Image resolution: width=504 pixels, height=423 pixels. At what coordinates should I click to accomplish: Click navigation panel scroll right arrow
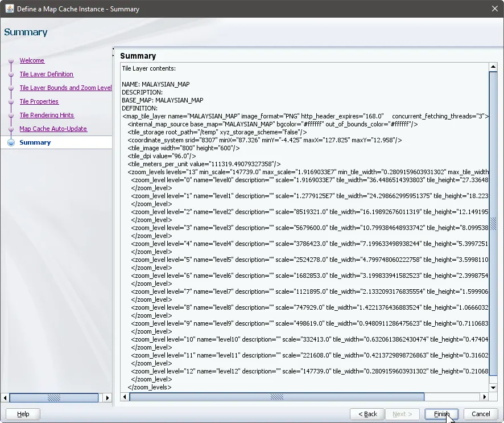[x=108, y=398]
